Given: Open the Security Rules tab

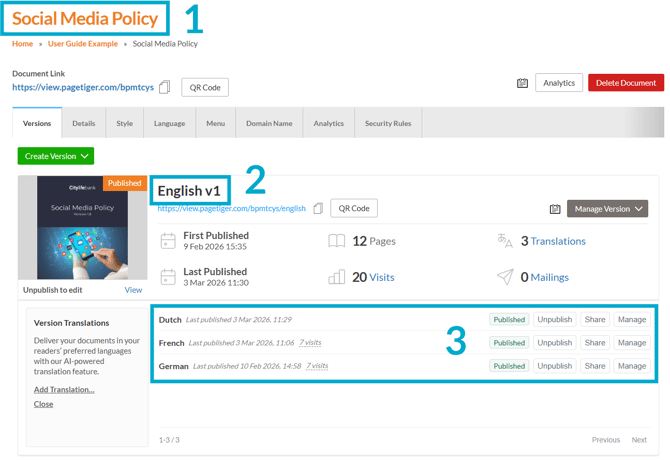Looking at the screenshot, I should click(388, 123).
